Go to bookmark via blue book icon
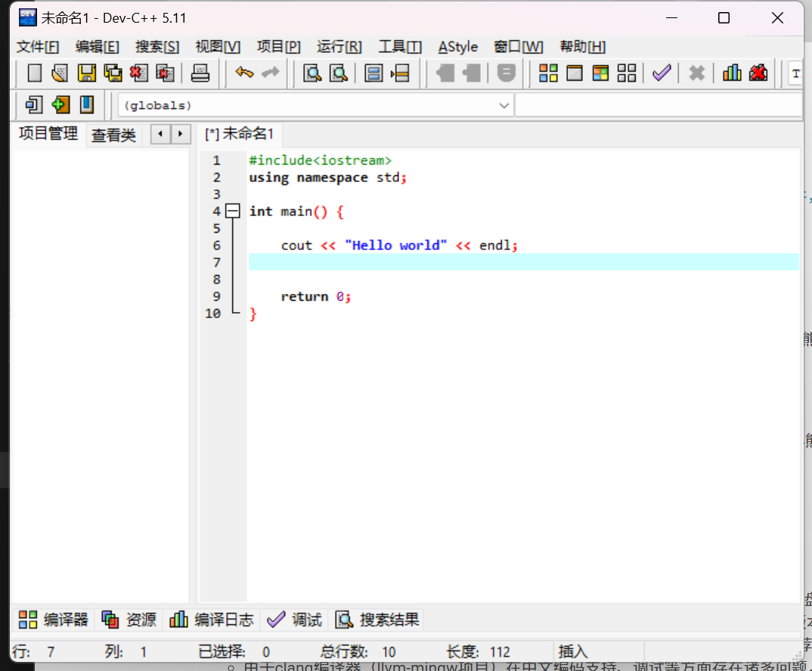The image size is (812, 671). [86, 104]
